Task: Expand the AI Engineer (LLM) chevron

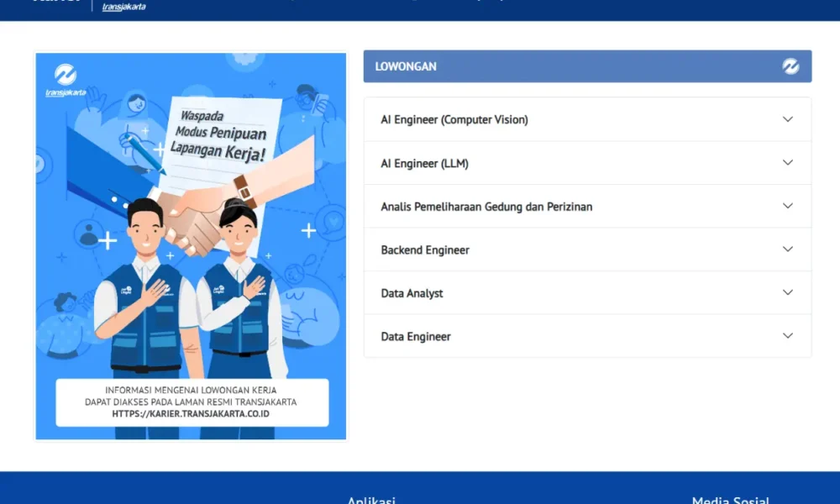Action: 788,163
